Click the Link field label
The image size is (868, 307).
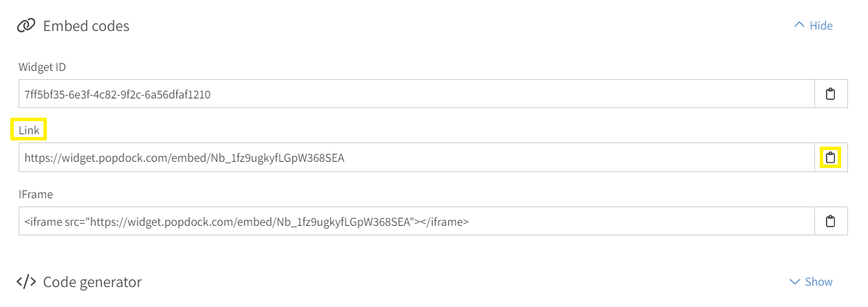[x=30, y=130]
